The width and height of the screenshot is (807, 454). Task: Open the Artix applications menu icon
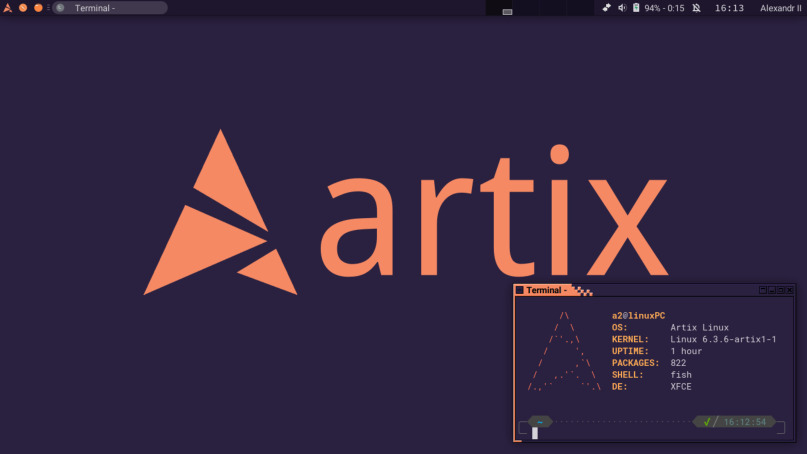(8, 7)
